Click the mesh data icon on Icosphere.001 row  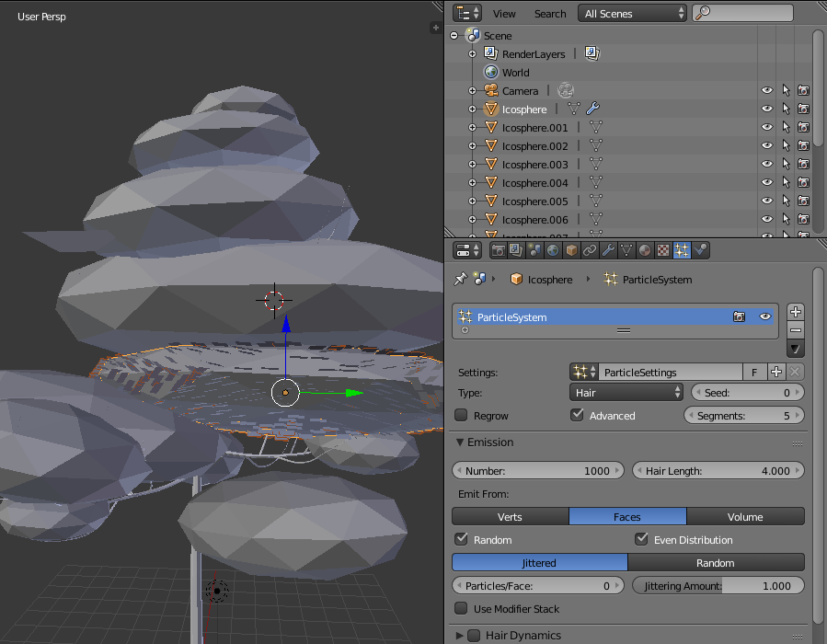coord(596,127)
